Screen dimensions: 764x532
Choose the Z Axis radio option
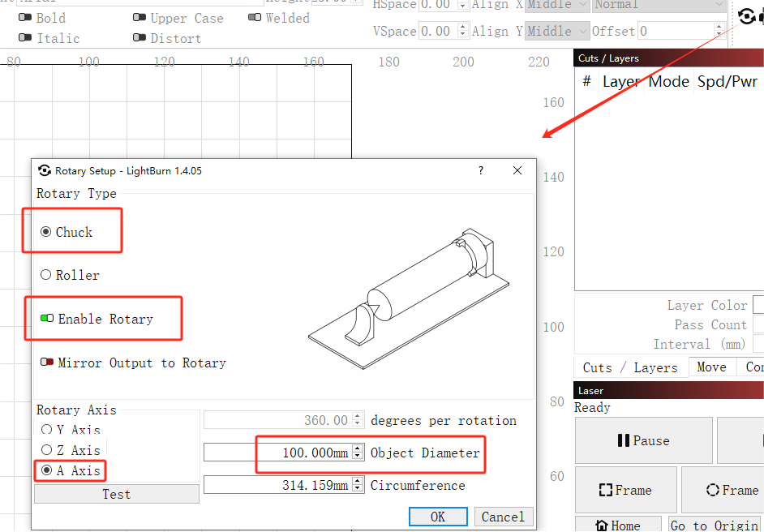[x=46, y=450]
